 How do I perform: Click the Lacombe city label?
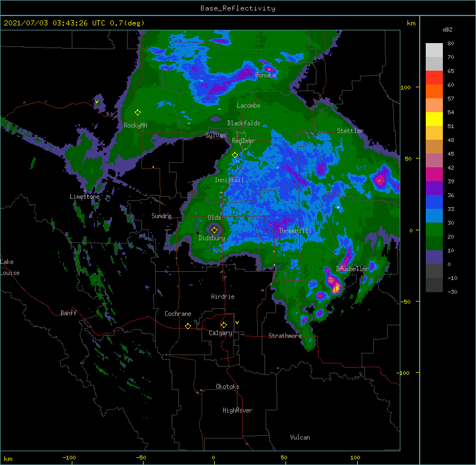pos(248,105)
